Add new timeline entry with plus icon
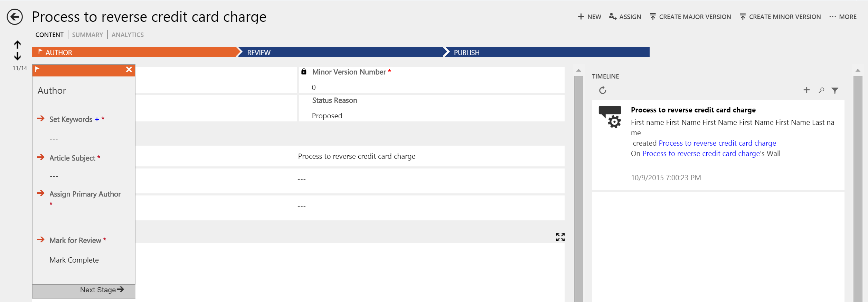 click(x=806, y=90)
